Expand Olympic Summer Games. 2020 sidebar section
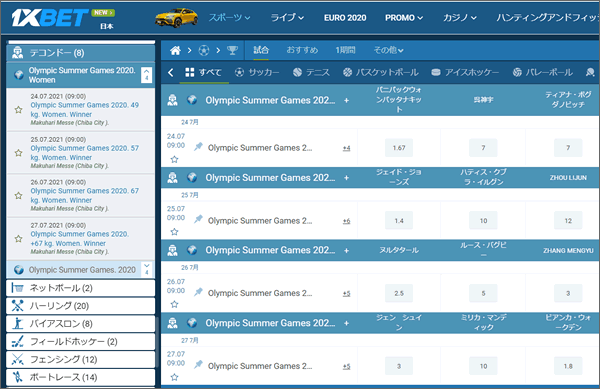 tap(147, 269)
